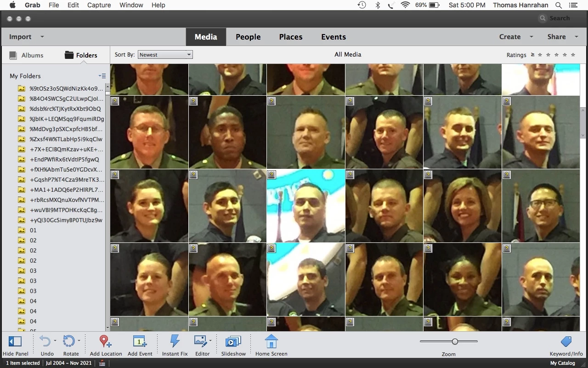This screenshot has height=368, width=588.
Task: Open the Apple menu
Action: 12,5
